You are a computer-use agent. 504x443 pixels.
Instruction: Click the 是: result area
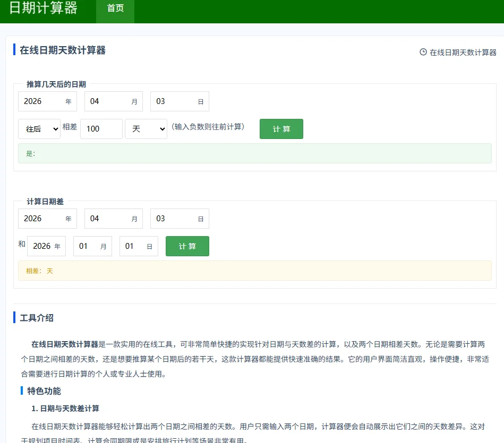tap(254, 153)
